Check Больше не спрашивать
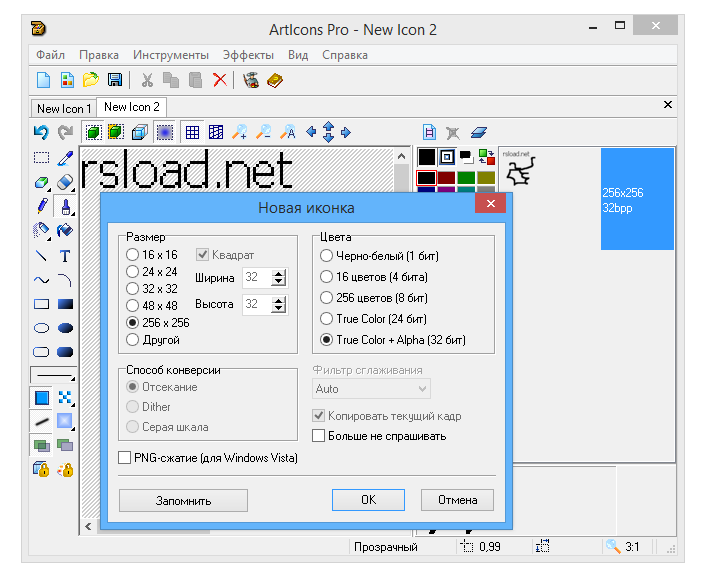 point(318,436)
